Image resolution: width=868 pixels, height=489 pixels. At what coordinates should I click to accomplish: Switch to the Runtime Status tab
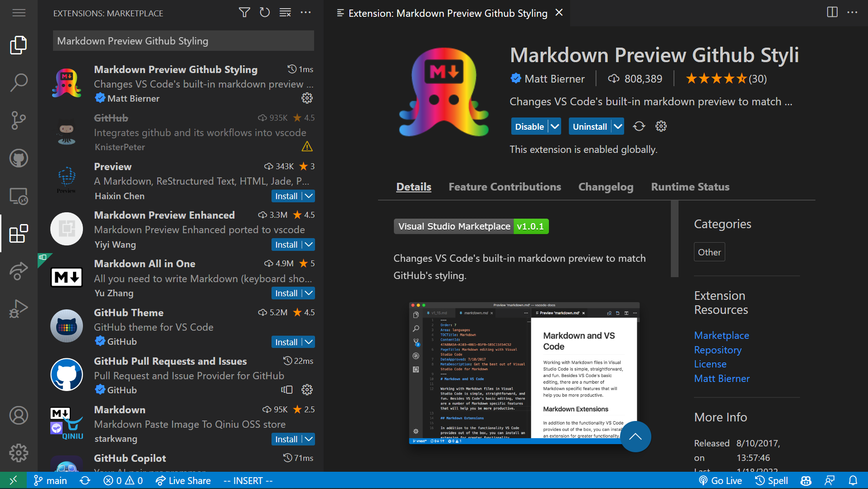690,187
